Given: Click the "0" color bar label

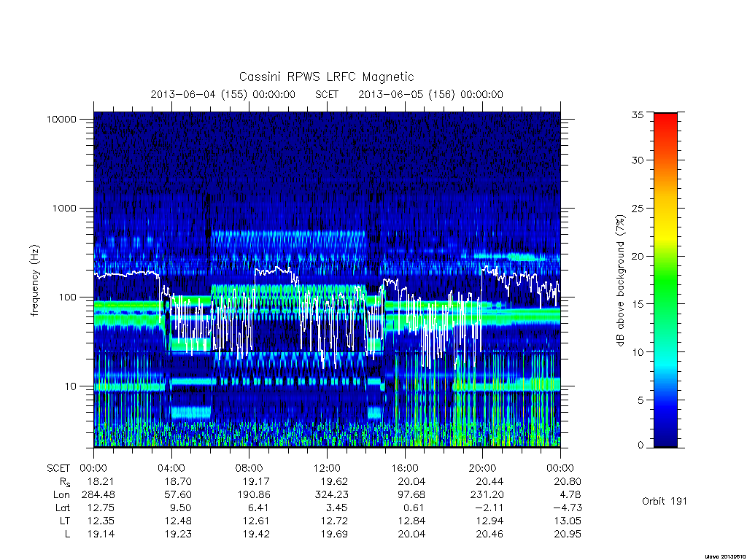Looking at the screenshot, I should tap(640, 446).
